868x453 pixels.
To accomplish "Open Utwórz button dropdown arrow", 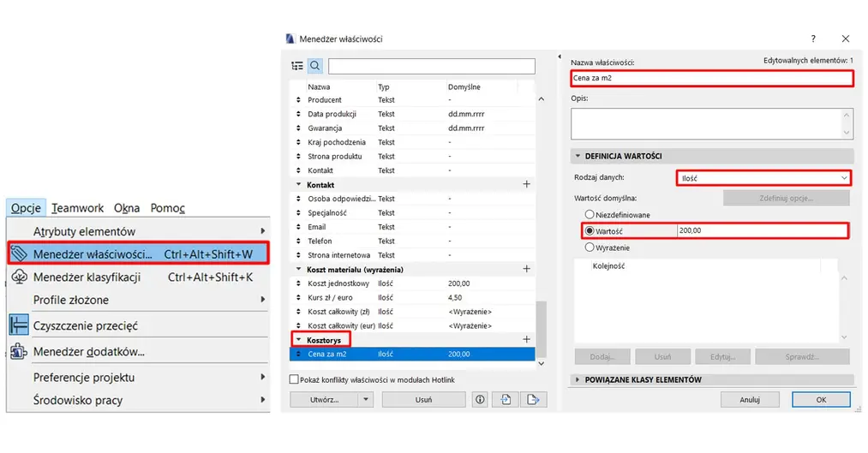I will pos(365,399).
